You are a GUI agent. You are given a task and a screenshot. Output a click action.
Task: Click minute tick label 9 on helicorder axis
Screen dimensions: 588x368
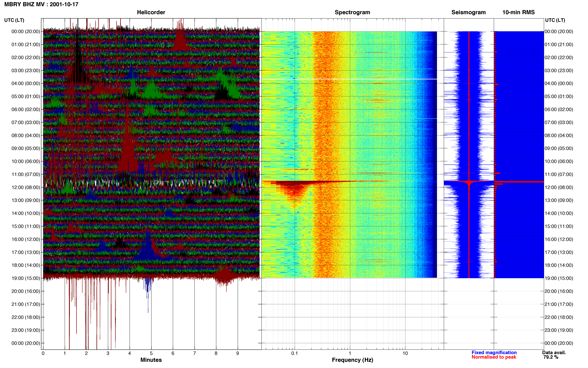point(238,353)
